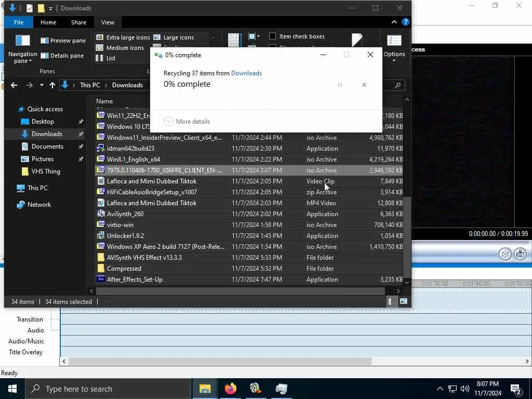532x399 pixels.
Task: Click the Windows Start button
Action: (12, 389)
